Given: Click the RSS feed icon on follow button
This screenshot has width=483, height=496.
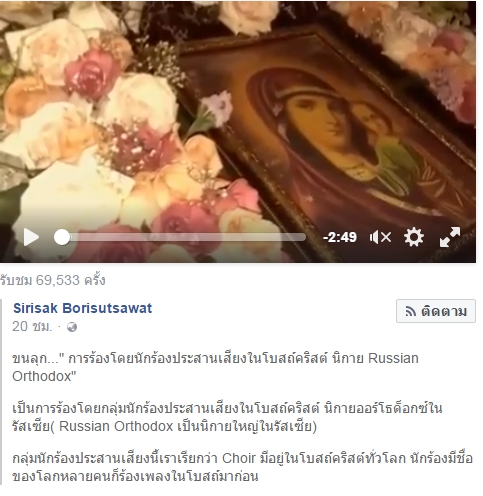Looking at the screenshot, I should (411, 311).
